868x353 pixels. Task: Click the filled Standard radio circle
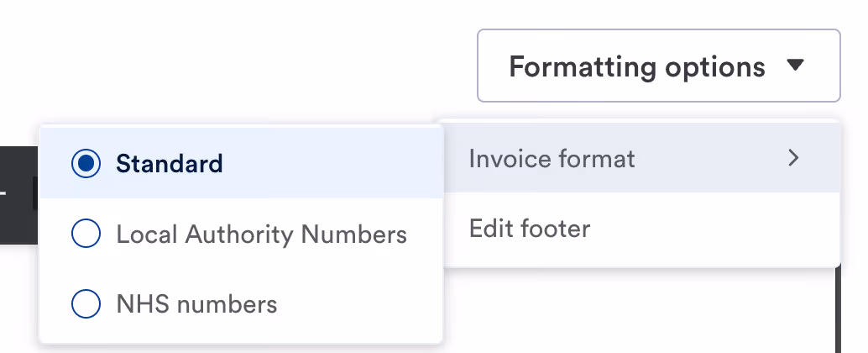point(86,163)
